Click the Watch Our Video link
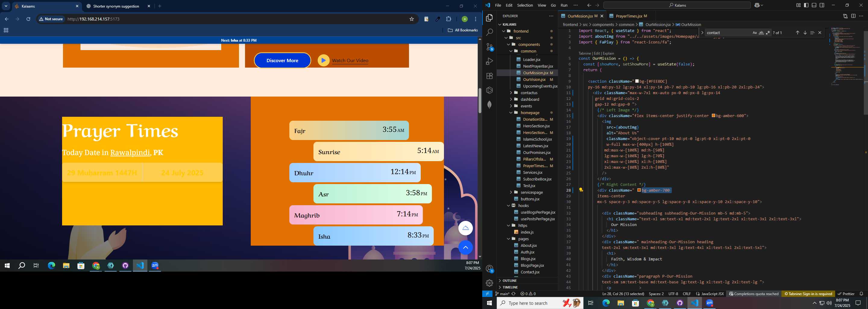The image size is (868, 309). click(x=350, y=61)
